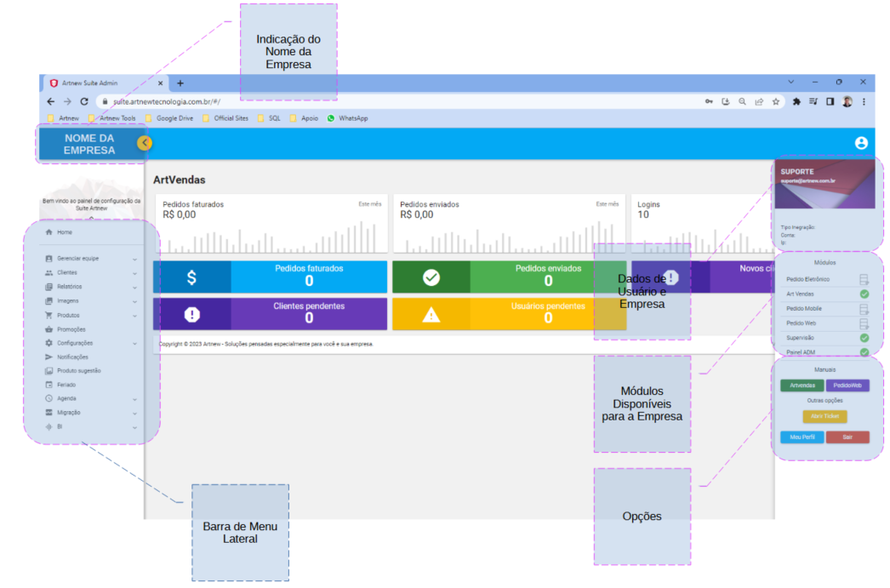Open the PedidoWeb manual button
Viewport: 890px width, 588px height.
pos(847,385)
